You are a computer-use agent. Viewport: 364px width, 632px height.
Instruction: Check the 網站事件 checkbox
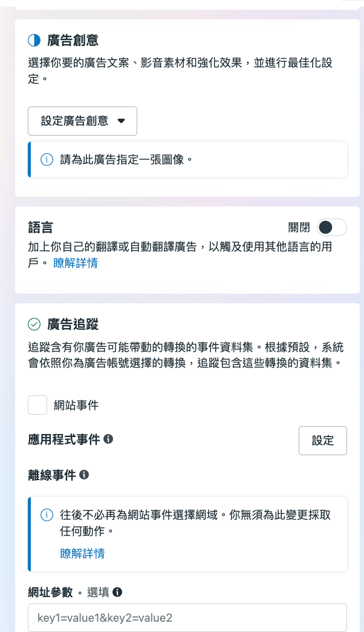coord(37,405)
